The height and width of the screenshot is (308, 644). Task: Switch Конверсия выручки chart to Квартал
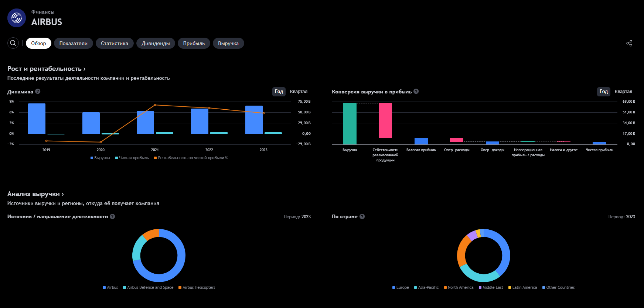(x=623, y=92)
